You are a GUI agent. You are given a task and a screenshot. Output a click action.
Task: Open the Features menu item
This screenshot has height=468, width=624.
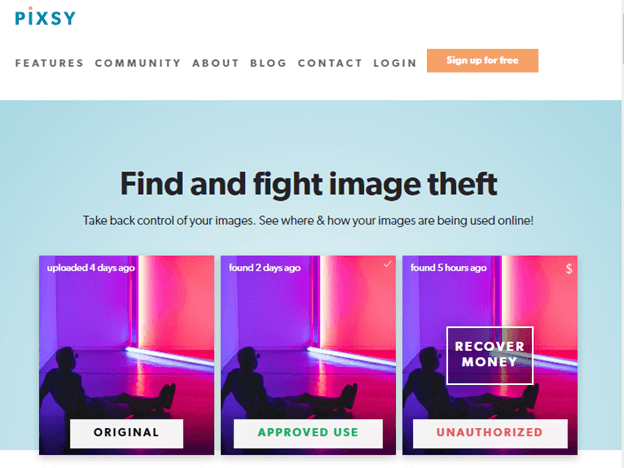click(49, 63)
